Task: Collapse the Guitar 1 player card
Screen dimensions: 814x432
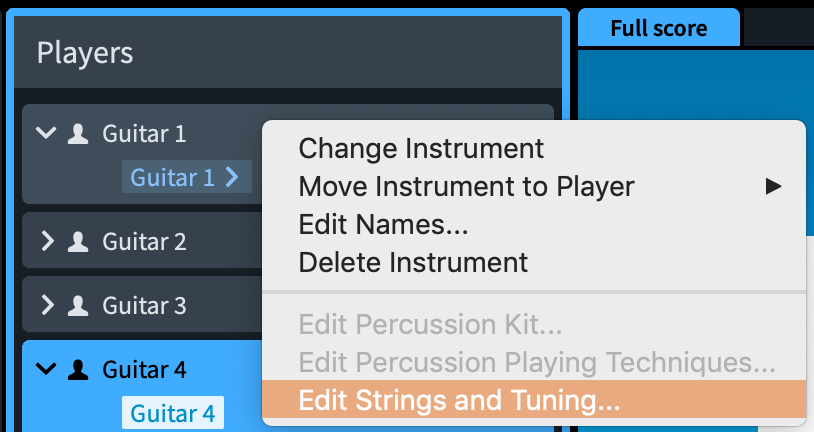Action: 45,134
